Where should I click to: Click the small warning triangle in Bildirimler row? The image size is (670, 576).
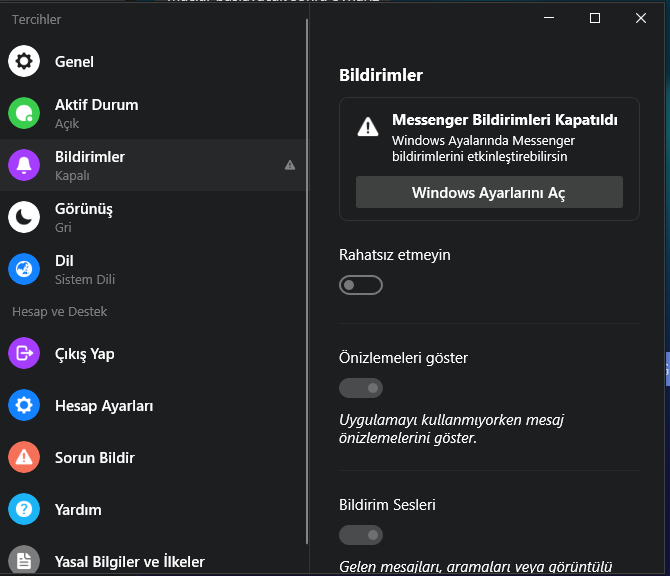click(x=290, y=165)
